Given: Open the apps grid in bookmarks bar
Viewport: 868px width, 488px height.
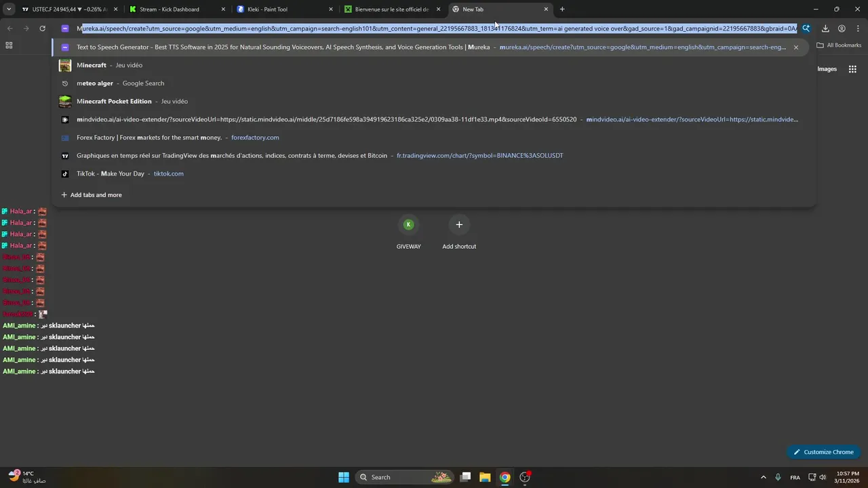Looking at the screenshot, I should pyautogui.click(x=9, y=45).
